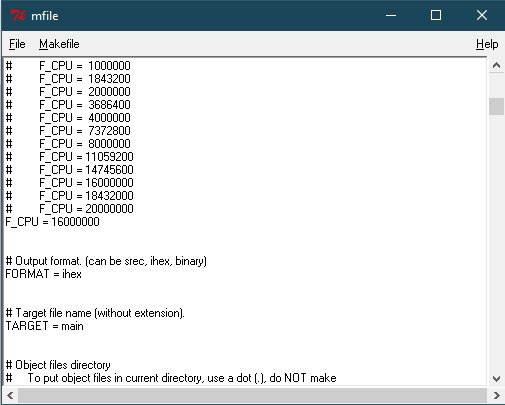Click the vertical scrollbar thumb
This screenshot has width=505, height=405.
496,107
